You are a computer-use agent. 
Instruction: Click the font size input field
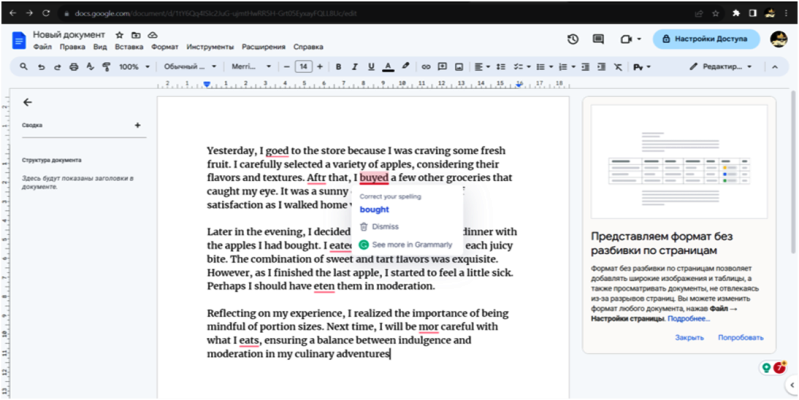[304, 67]
